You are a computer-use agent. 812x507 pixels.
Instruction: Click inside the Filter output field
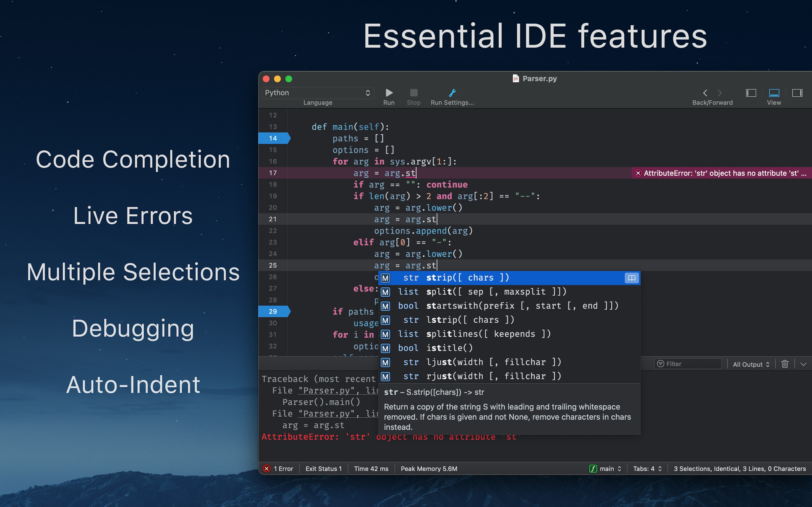[688, 363]
